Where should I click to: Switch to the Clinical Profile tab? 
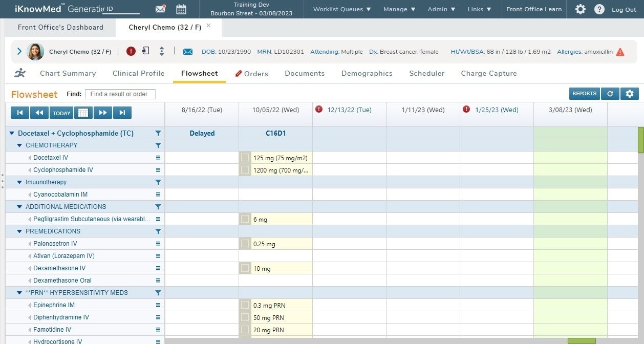(x=138, y=73)
